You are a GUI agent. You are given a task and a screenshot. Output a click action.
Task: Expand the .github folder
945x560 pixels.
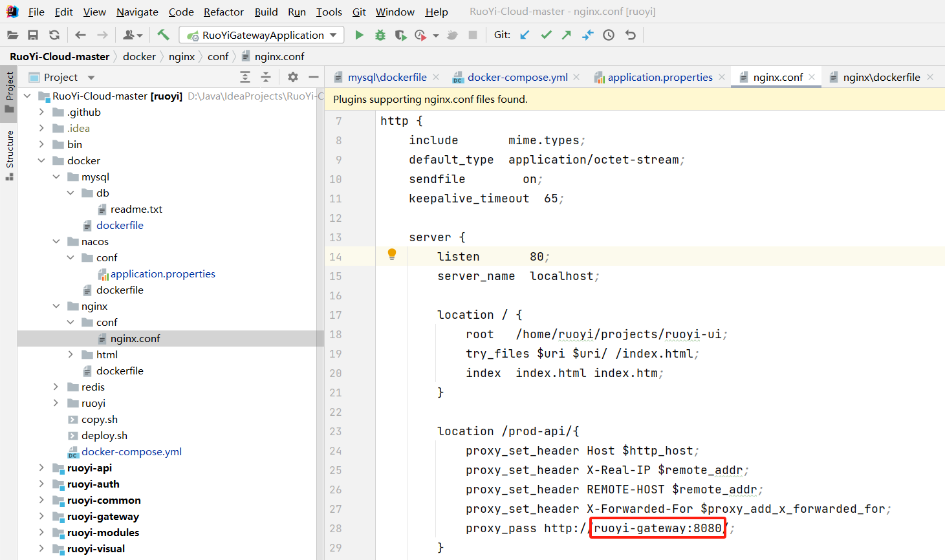tap(42, 112)
